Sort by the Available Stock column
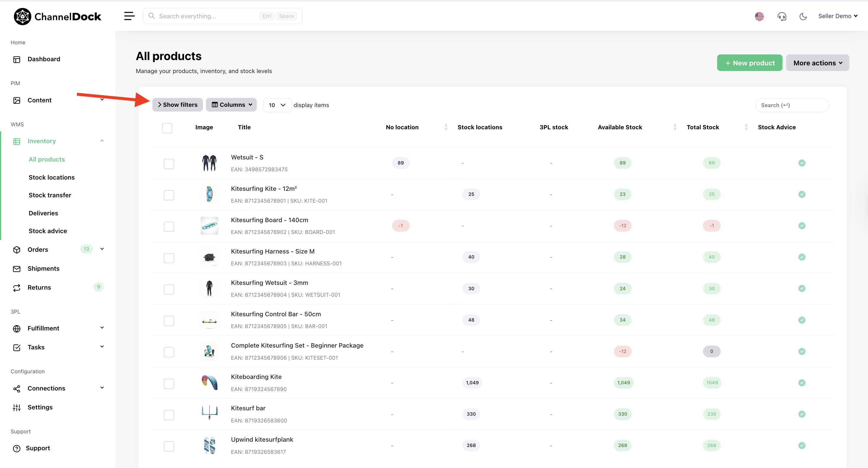The height and width of the screenshot is (468, 868). (620, 127)
